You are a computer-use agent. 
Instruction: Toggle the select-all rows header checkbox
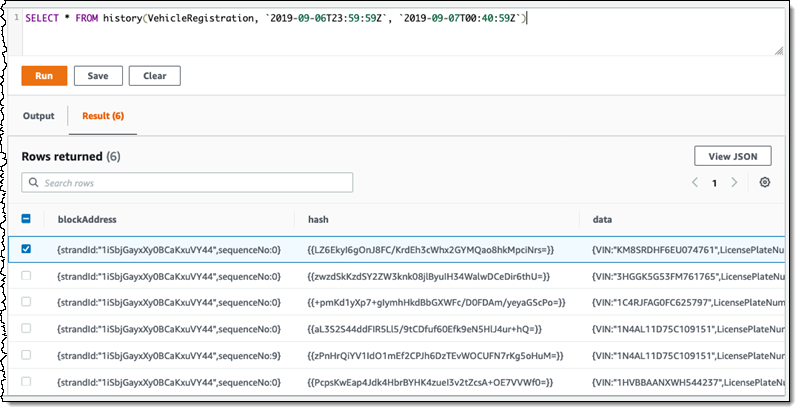[26, 219]
